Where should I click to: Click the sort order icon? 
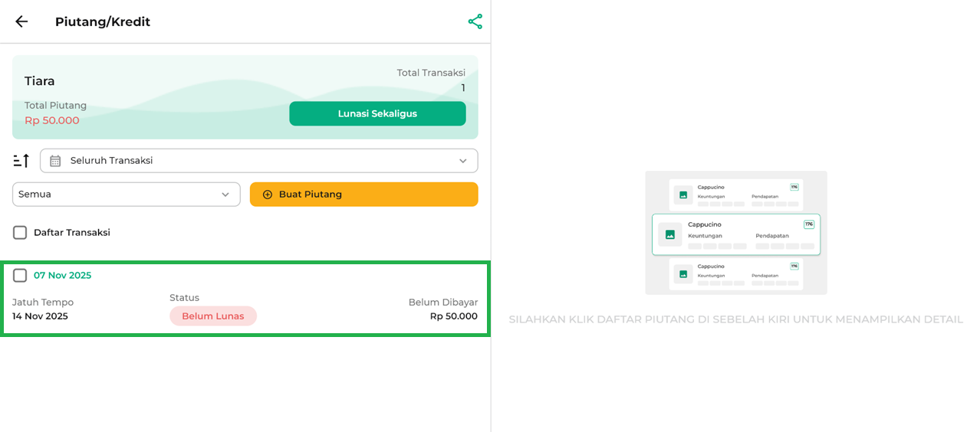(x=21, y=161)
